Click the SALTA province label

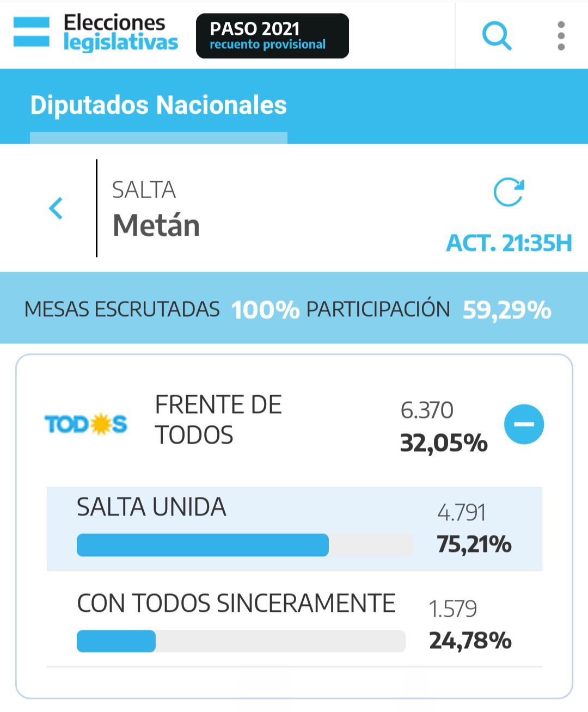pos(144,190)
